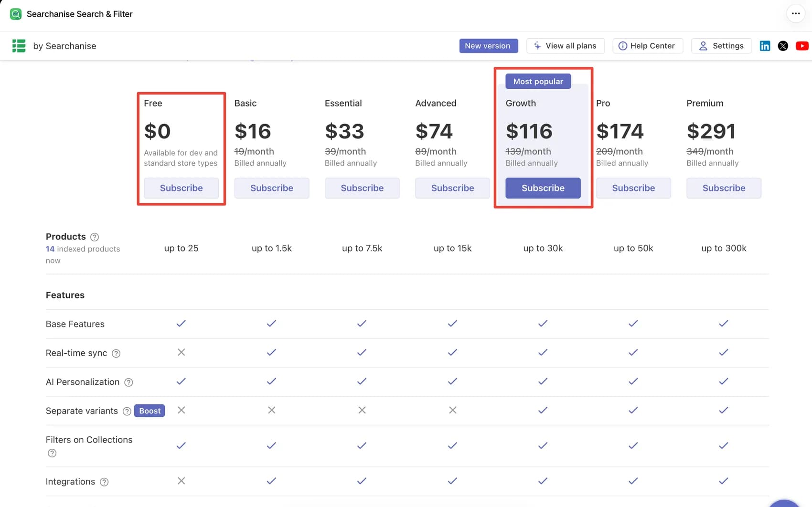Subscribe to the Premium $291 plan
The image size is (812, 507).
(724, 188)
